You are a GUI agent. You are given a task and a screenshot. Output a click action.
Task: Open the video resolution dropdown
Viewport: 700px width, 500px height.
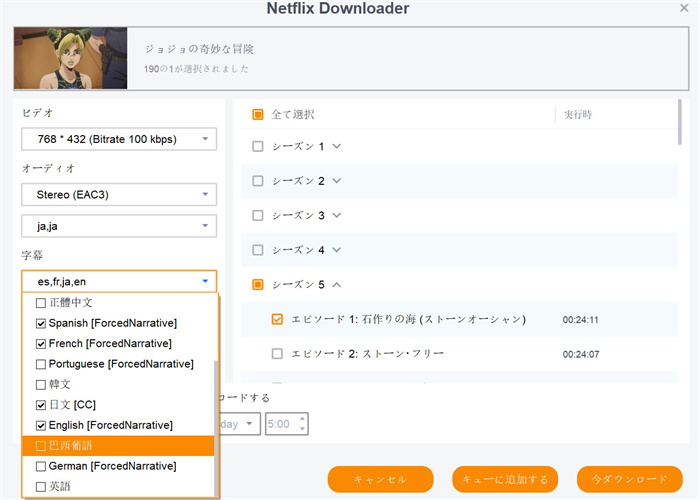click(119, 139)
